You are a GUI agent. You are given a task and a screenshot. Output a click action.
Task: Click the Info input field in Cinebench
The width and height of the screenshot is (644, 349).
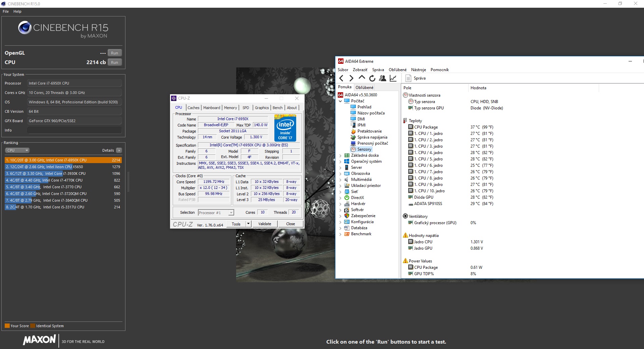[74, 130]
